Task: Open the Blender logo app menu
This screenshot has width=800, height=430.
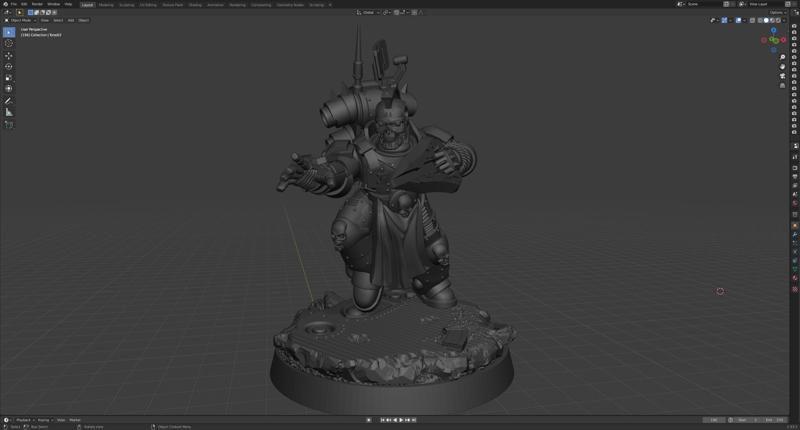Action: click(x=5, y=4)
